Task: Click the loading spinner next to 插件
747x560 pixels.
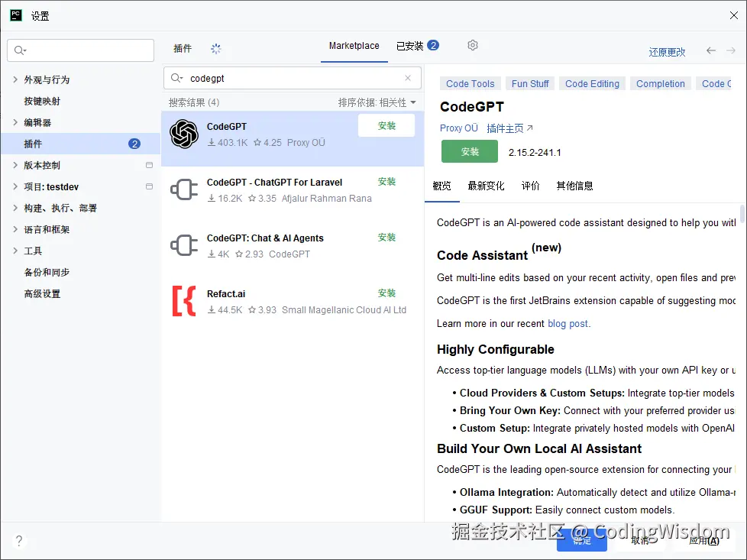Action: [216, 49]
